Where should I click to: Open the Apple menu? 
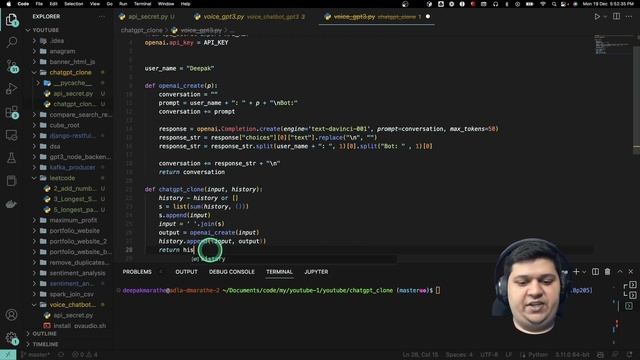(8, 4)
